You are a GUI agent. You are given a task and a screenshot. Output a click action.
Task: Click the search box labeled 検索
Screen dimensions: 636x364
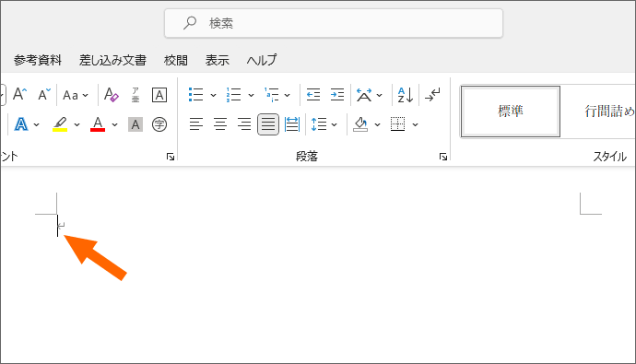334,23
